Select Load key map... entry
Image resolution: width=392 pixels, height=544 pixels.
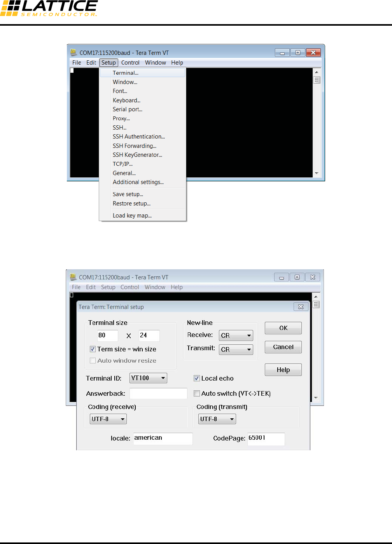point(142,216)
